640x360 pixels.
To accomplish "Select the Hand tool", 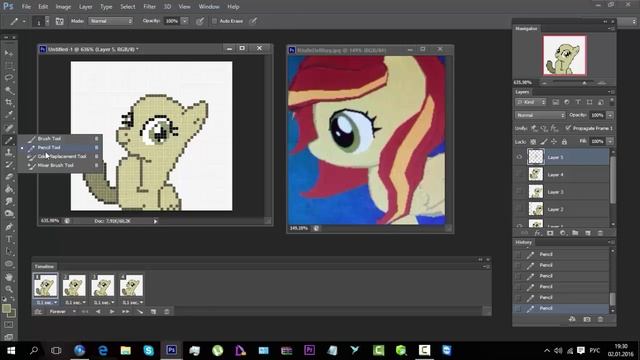I will coord(9,277).
